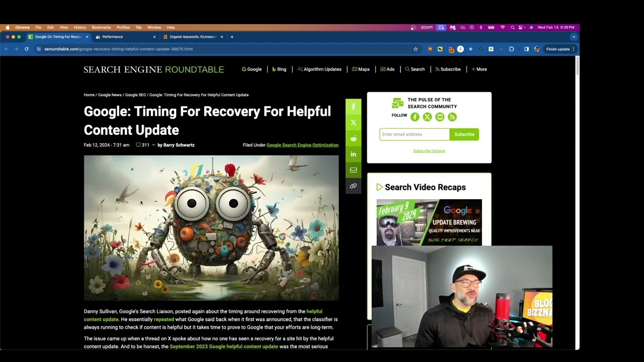Image resolution: width=644 pixels, height=362 pixels.
Task: Focus the Enter email address field
Action: coord(415,134)
